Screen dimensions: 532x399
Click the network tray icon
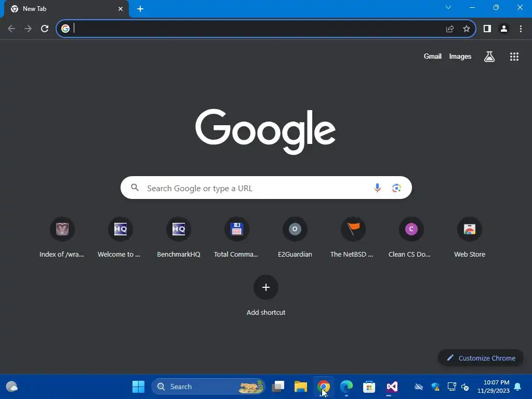point(451,387)
